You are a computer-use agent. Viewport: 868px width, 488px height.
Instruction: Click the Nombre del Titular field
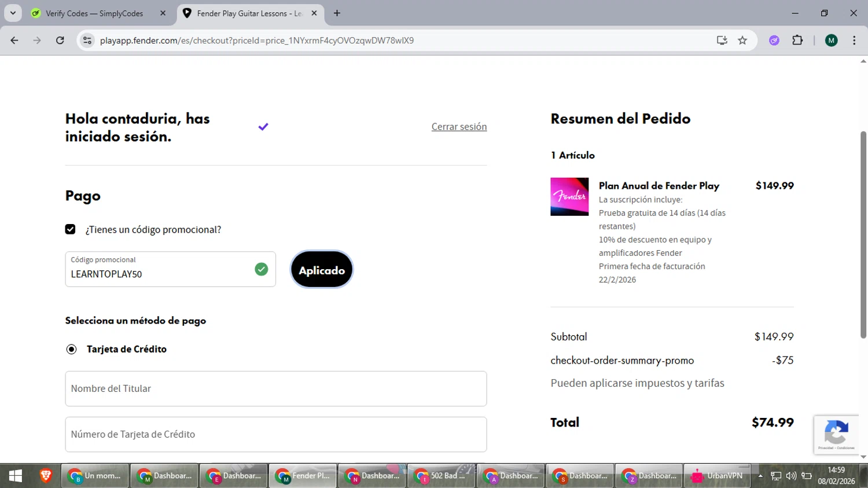(276, 388)
